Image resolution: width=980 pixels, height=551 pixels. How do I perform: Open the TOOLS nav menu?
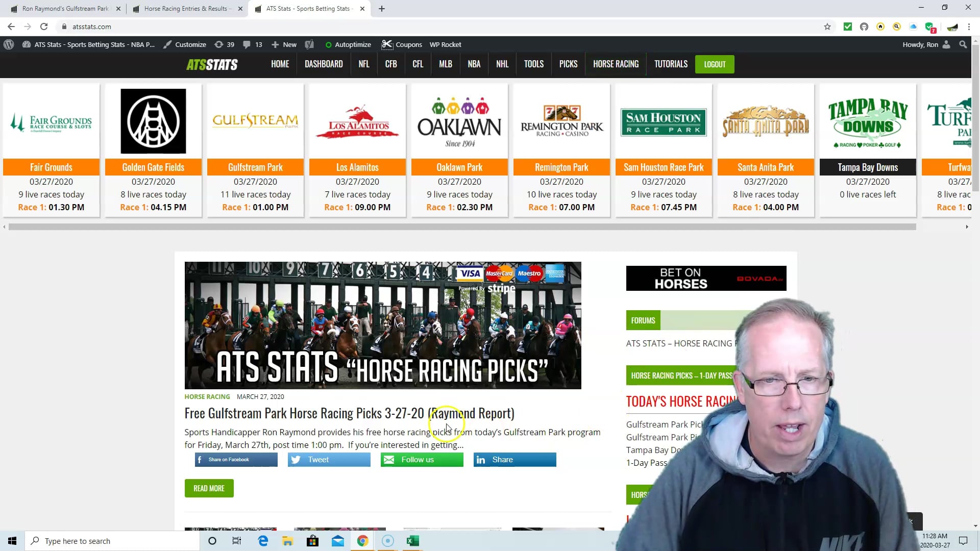[534, 64]
